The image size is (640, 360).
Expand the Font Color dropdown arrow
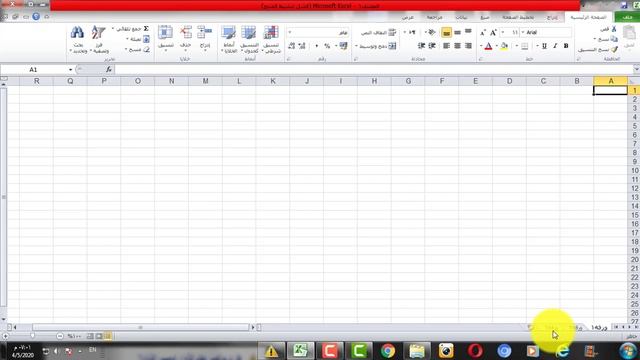point(481,46)
